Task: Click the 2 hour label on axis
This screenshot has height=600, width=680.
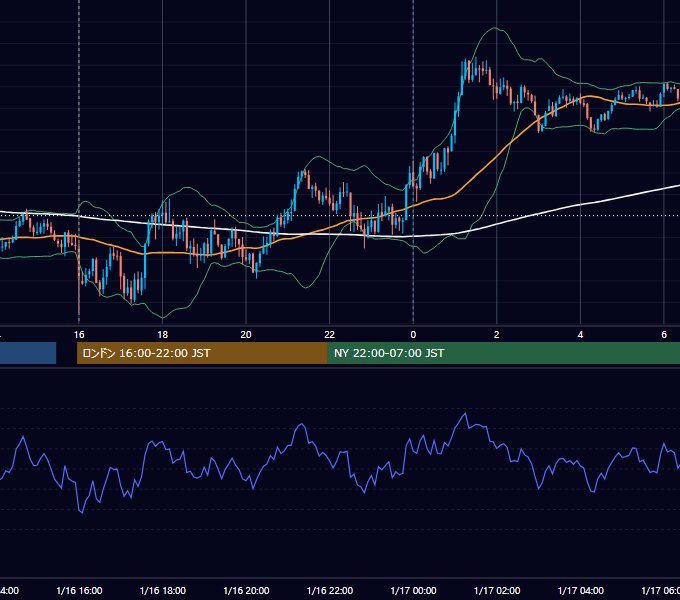Action: (x=497, y=335)
